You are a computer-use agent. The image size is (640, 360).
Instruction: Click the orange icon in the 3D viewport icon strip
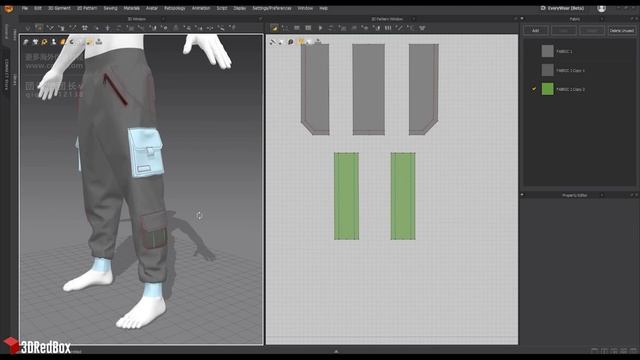[62, 42]
